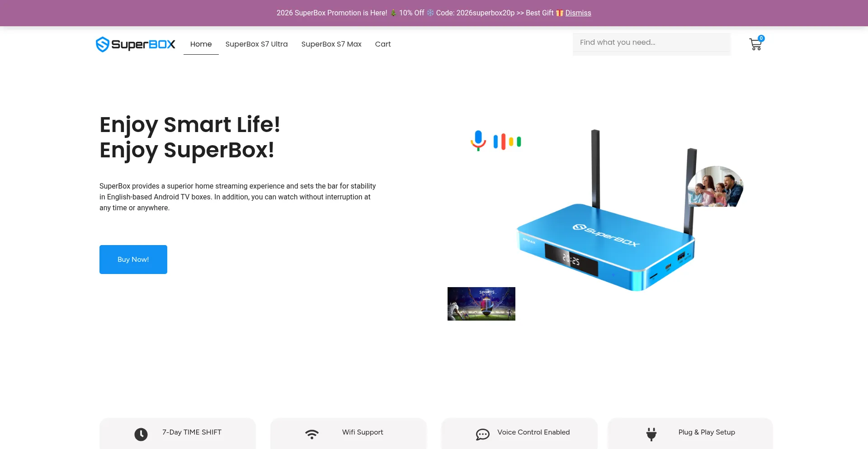Screen dimensions: 868x449
Task: Click the 'Enjoy Smart Life!' heading
Action: point(190,125)
